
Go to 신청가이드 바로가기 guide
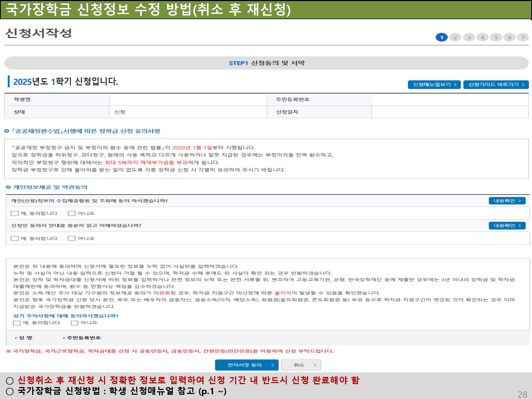point(496,85)
